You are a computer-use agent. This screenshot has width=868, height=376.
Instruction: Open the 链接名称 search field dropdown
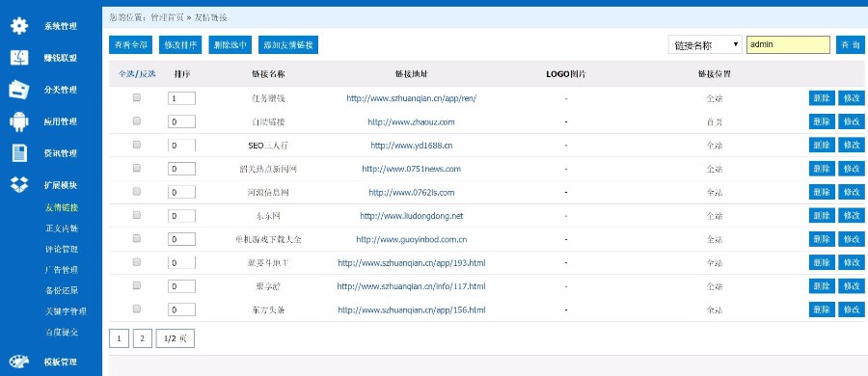pos(705,45)
